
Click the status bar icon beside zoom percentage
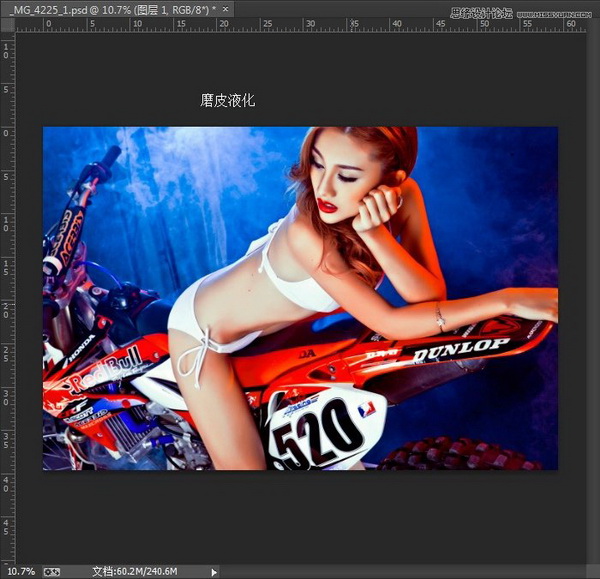point(52,572)
